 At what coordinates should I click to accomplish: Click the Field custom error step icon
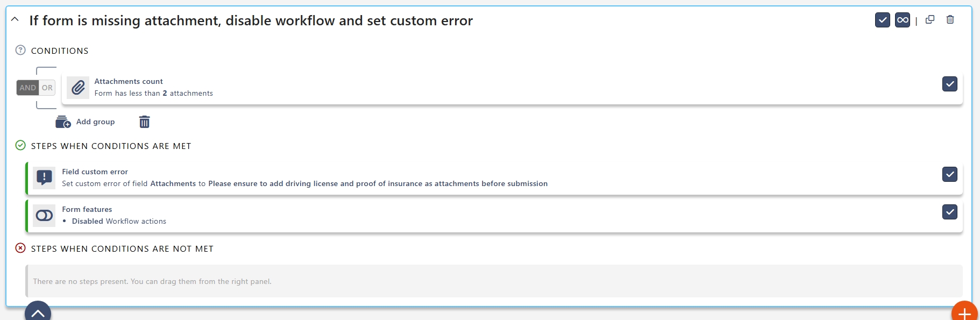tap(44, 177)
